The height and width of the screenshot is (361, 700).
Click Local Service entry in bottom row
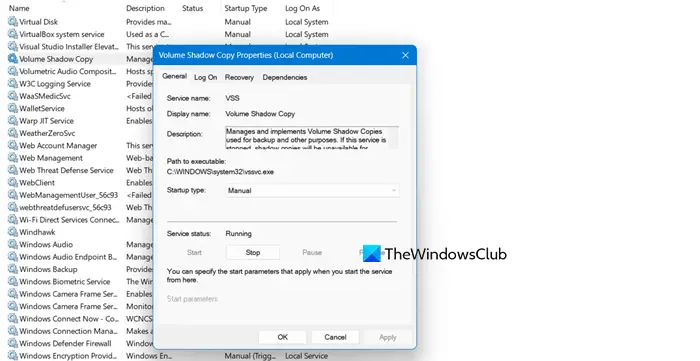306,356
